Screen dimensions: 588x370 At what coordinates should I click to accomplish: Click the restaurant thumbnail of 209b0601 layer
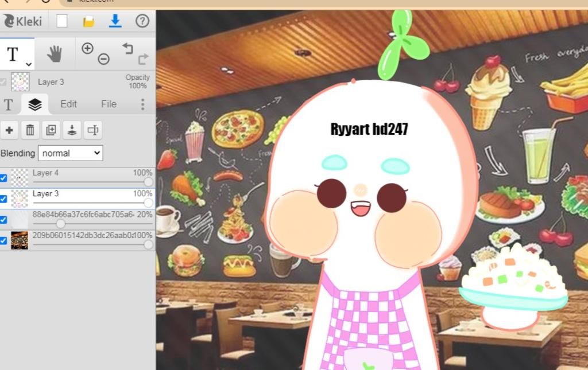tap(20, 240)
